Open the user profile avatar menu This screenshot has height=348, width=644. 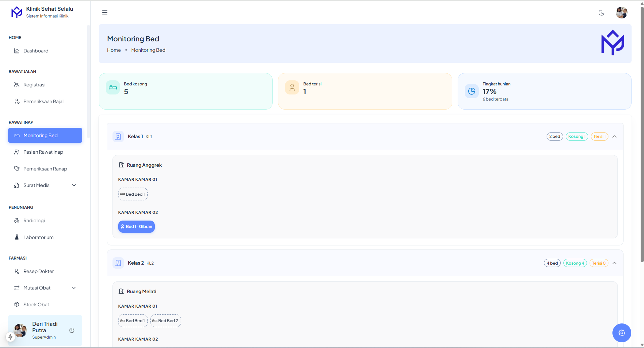(622, 12)
